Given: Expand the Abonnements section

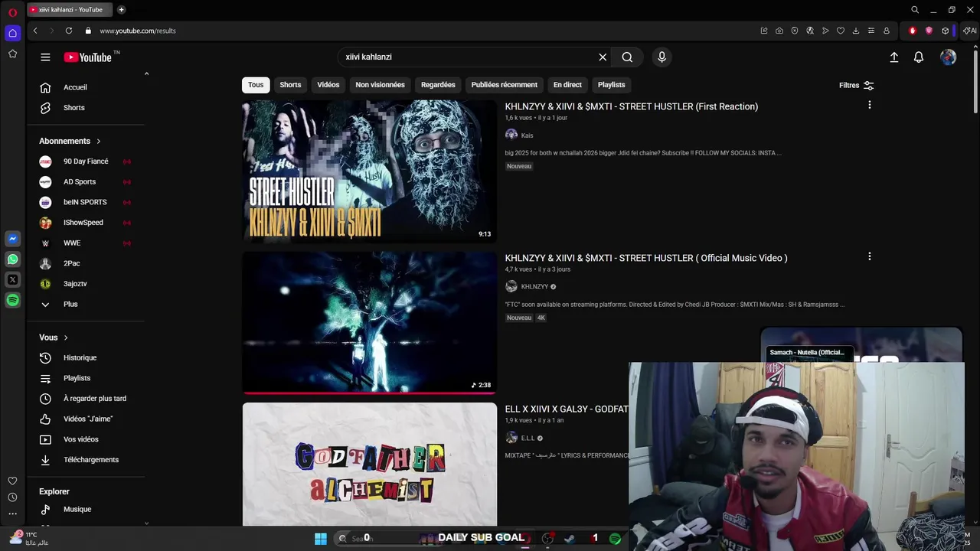Looking at the screenshot, I should pyautogui.click(x=70, y=141).
